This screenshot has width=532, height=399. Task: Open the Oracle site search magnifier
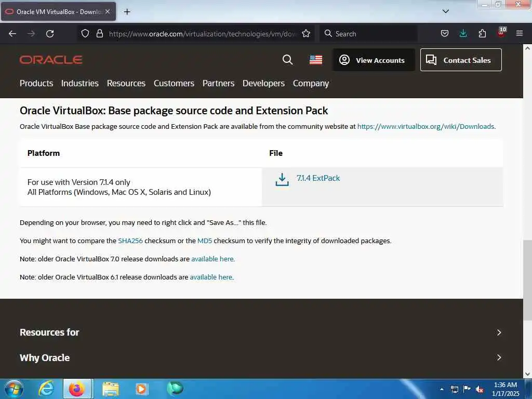(287, 60)
